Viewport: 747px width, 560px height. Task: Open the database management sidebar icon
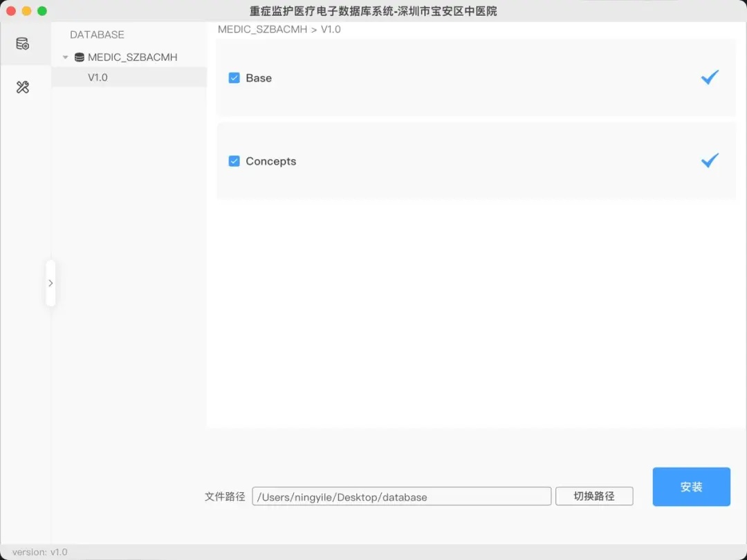pos(22,44)
